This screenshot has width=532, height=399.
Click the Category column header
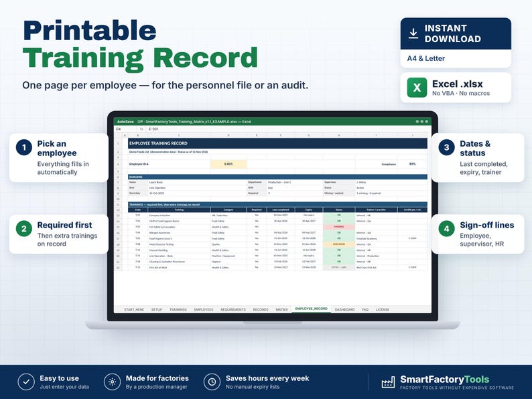tap(228, 210)
